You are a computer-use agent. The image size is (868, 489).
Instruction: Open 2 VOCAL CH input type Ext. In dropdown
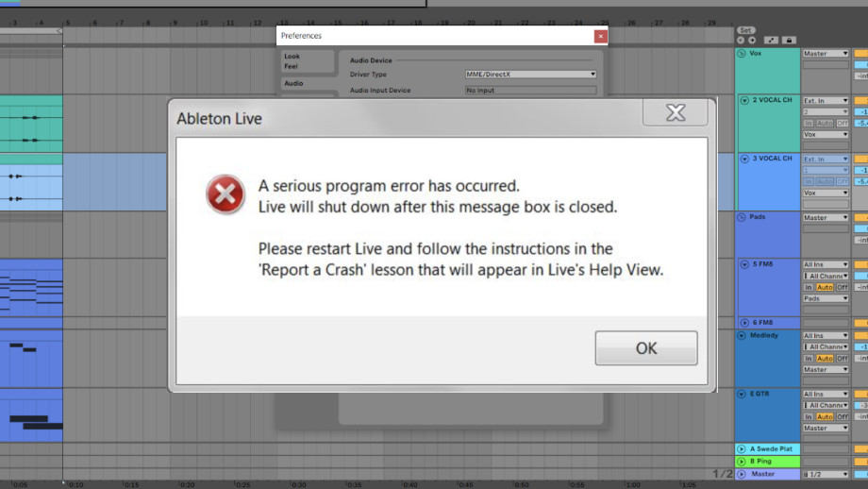pos(826,101)
